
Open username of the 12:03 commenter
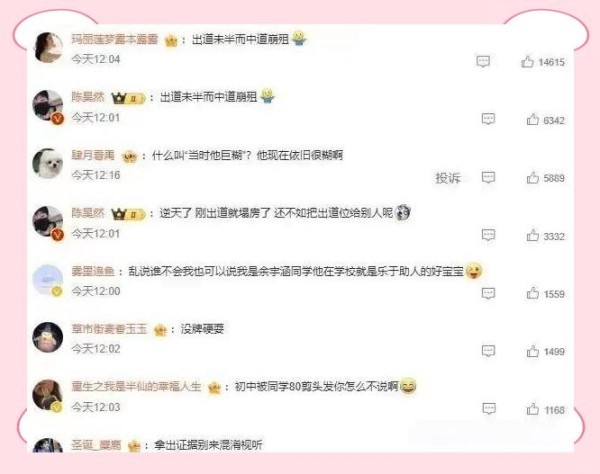(x=136, y=386)
